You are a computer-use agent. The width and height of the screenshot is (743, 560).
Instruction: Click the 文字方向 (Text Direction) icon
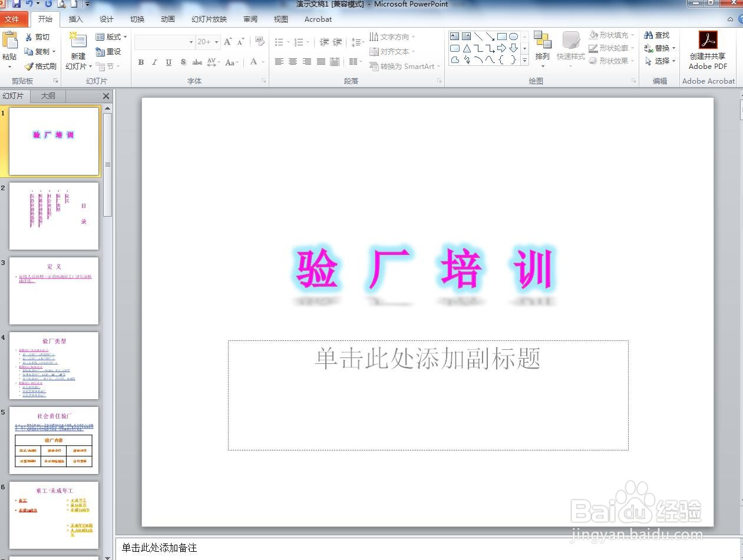pos(390,36)
